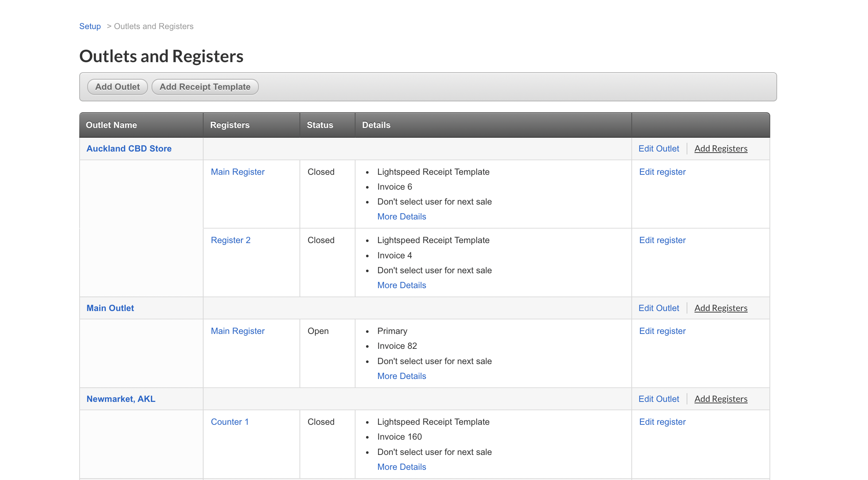Edit the Main Outlet settings
868x480 pixels.
coord(658,308)
